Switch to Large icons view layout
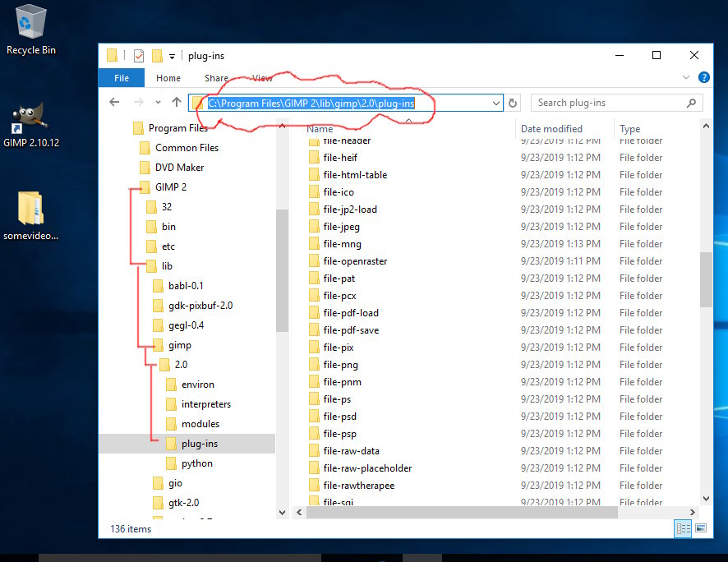This screenshot has width=728, height=562. point(701,528)
